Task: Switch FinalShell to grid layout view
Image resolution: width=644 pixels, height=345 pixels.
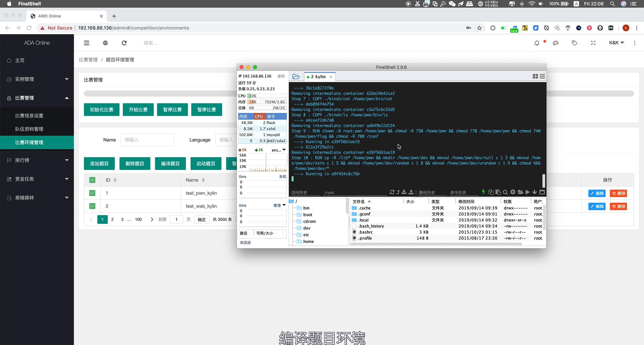Action: click(535, 77)
